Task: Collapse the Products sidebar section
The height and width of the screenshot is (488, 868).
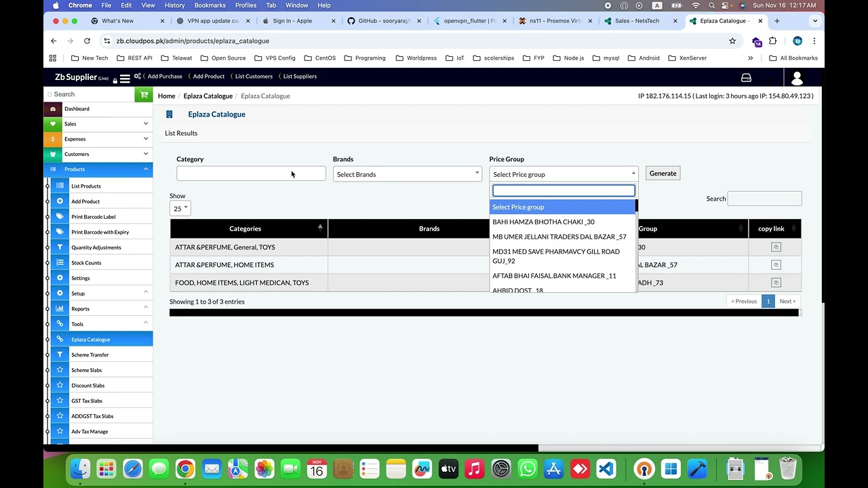Action: pos(98,169)
